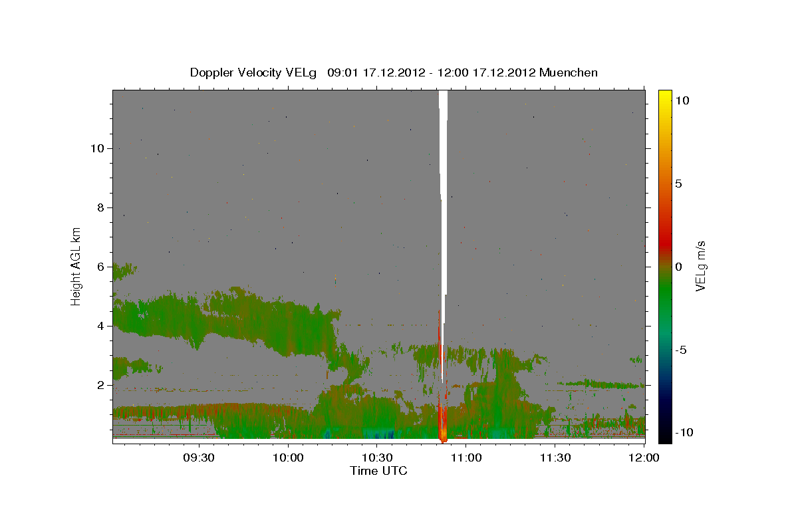The image size is (798, 532).
Task: Click the 'Muenchen' location label in title
Action: click(569, 72)
